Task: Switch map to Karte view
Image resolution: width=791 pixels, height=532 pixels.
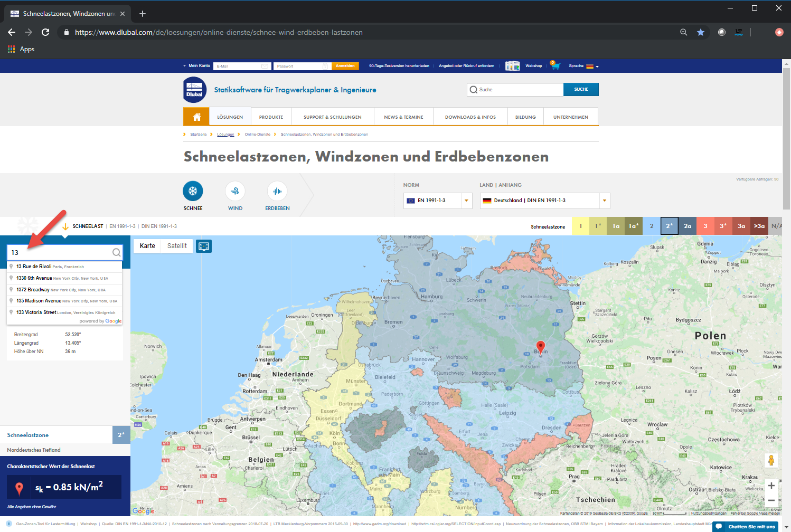Action: pos(147,246)
